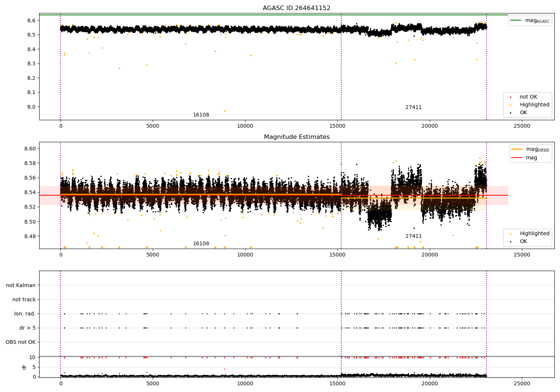The image size is (560, 392).
Task: Click the "Ion. rad." axis label
Action: (x=25, y=314)
